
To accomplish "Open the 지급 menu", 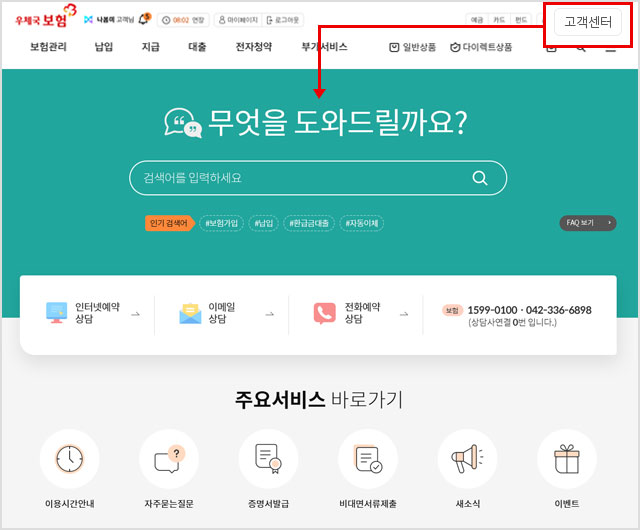I will 151,47.
